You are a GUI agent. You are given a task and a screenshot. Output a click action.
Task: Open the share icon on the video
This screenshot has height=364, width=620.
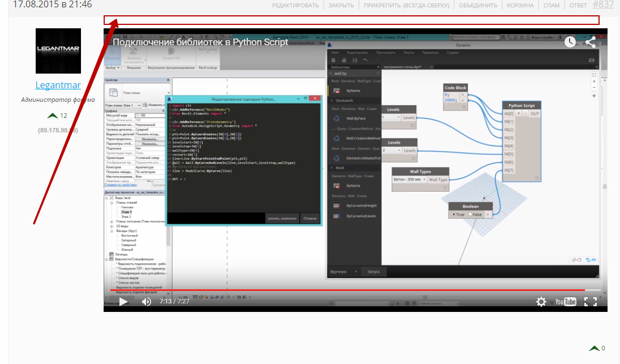[x=591, y=42]
